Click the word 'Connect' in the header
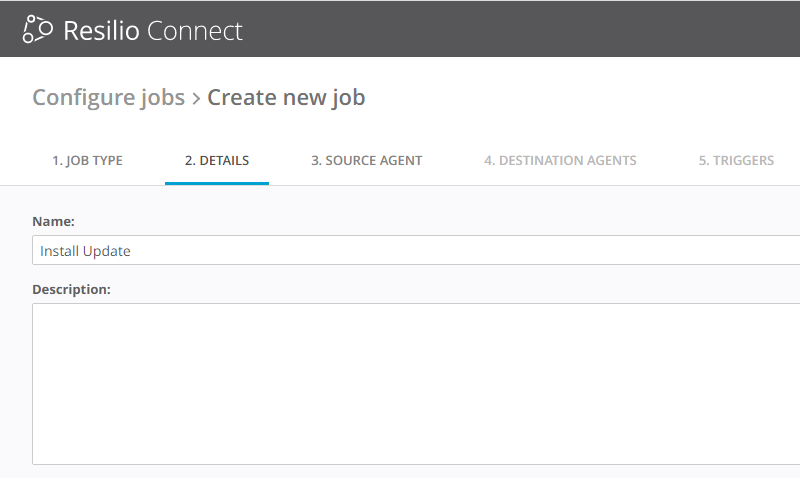Viewport: 800px width, 478px height. point(195,30)
